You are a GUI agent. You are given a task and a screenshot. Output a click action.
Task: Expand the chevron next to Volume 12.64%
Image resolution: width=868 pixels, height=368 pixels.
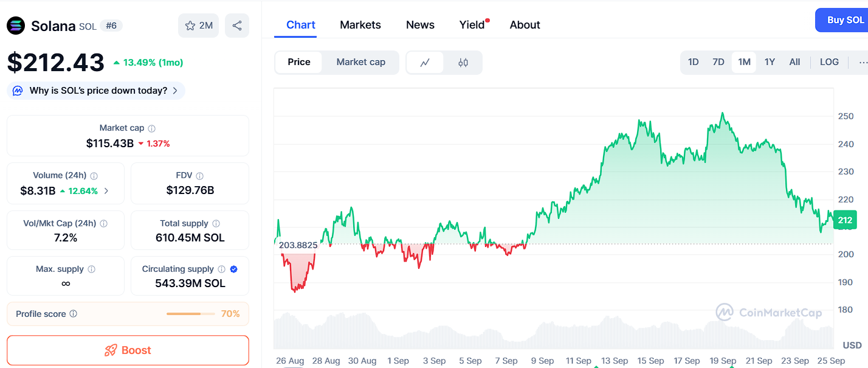pyautogui.click(x=106, y=191)
